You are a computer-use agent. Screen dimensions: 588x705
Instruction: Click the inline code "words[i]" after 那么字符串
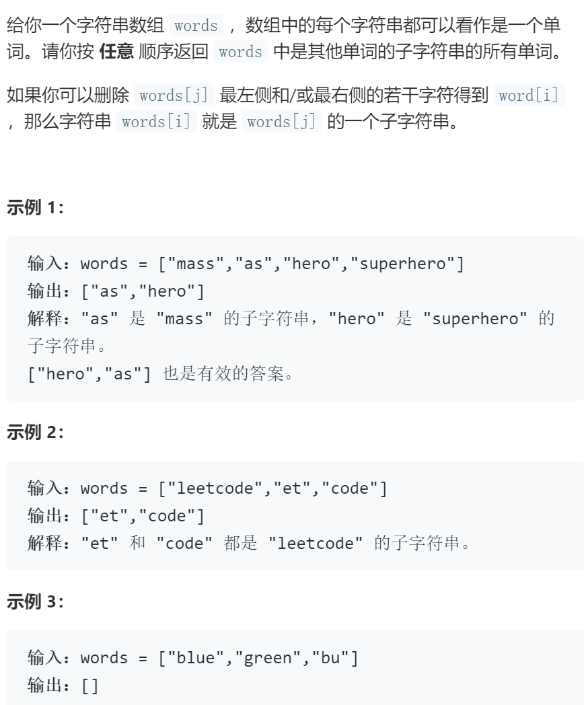156,121
